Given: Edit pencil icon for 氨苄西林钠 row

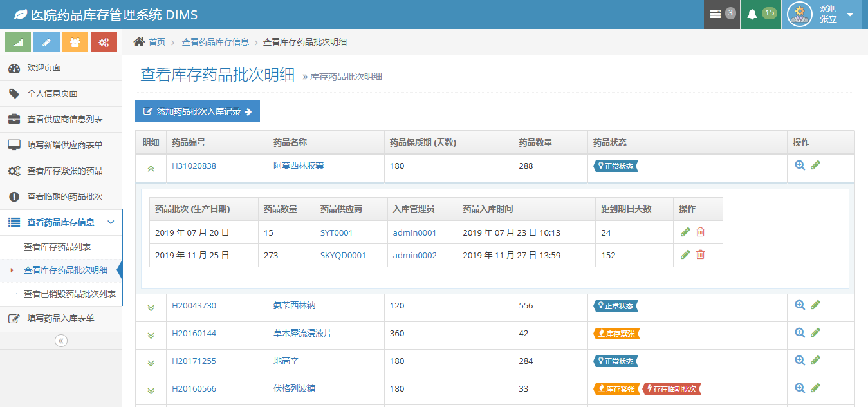Looking at the screenshot, I should coord(815,305).
